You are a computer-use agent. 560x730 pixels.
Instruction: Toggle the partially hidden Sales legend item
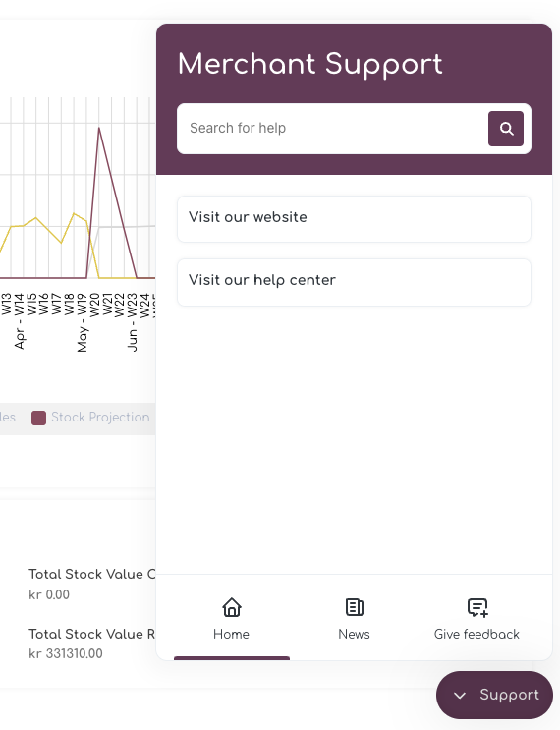click(x=8, y=417)
